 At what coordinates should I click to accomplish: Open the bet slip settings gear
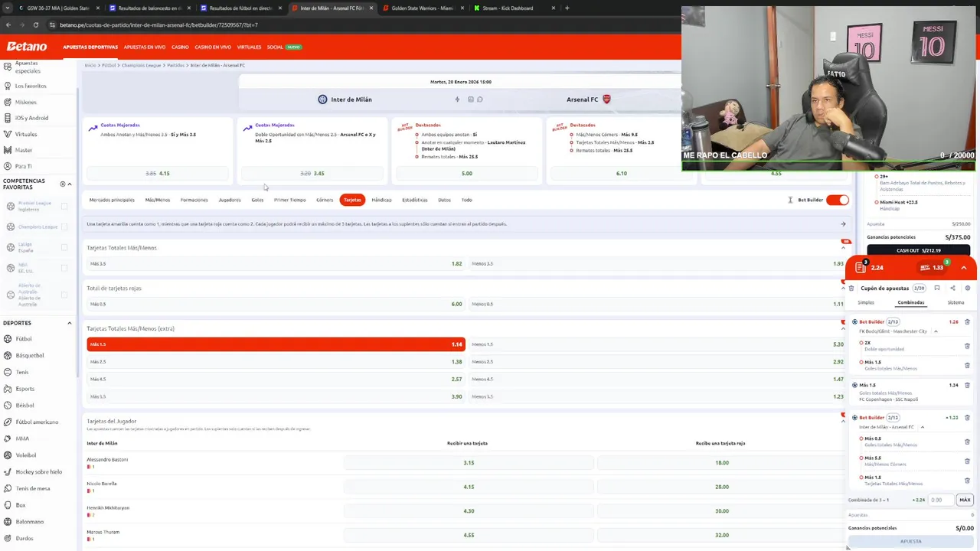[x=968, y=289]
